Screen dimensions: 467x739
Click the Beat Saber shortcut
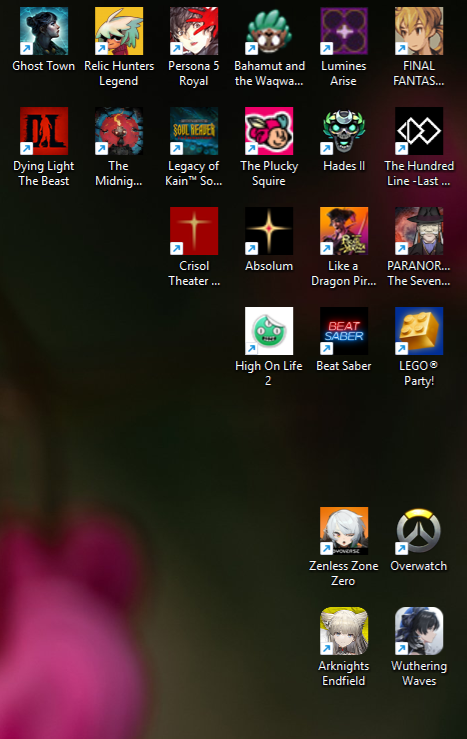coord(344,331)
